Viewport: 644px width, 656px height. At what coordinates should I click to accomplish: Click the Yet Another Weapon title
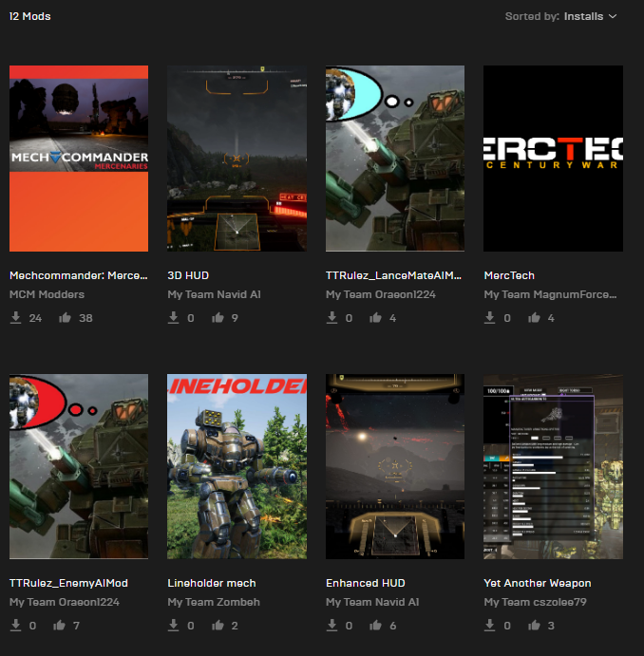click(x=538, y=583)
